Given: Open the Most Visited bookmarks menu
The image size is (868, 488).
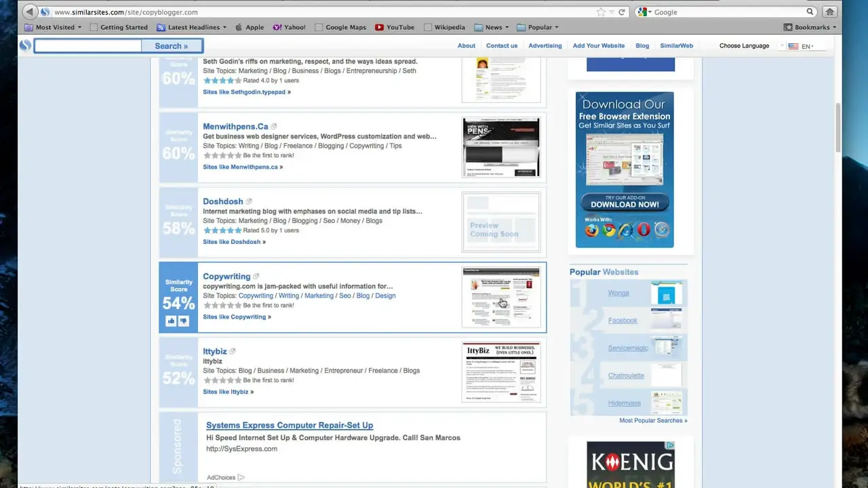Looking at the screenshot, I should [53, 27].
